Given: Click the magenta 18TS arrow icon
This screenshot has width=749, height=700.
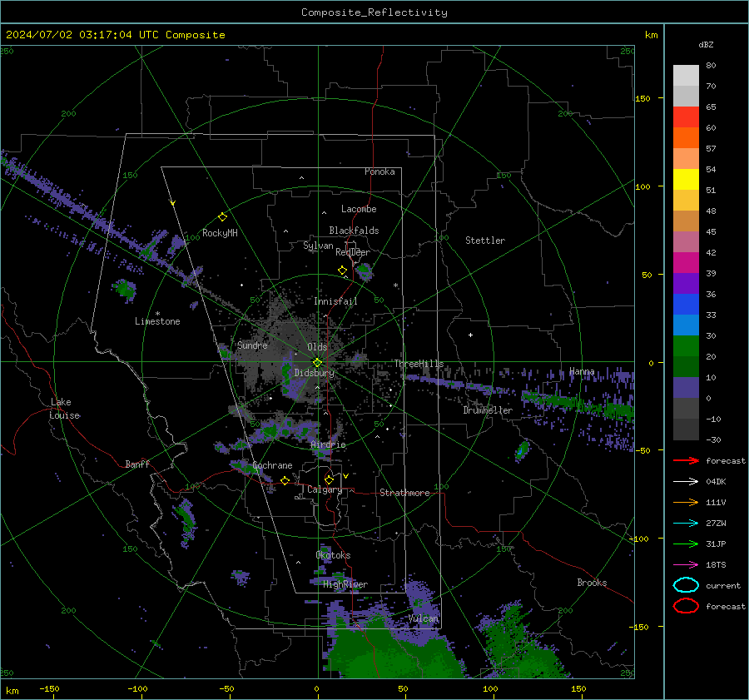Looking at the screenshot, I should coord(686,565).
